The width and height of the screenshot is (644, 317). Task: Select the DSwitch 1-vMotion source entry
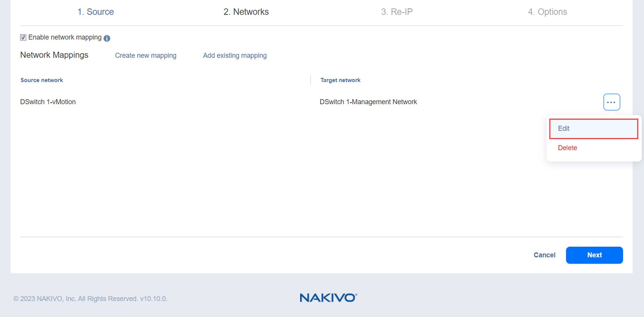48,102
